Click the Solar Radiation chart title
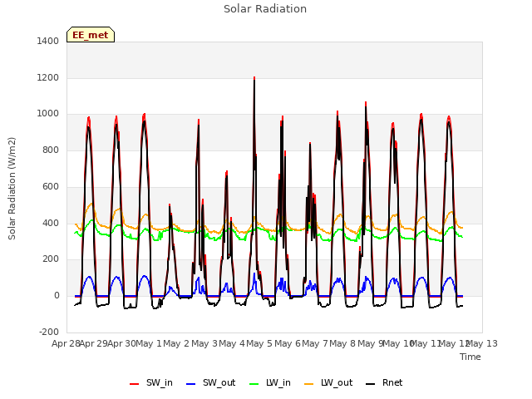532x399 pixels. tap(265, 9)
